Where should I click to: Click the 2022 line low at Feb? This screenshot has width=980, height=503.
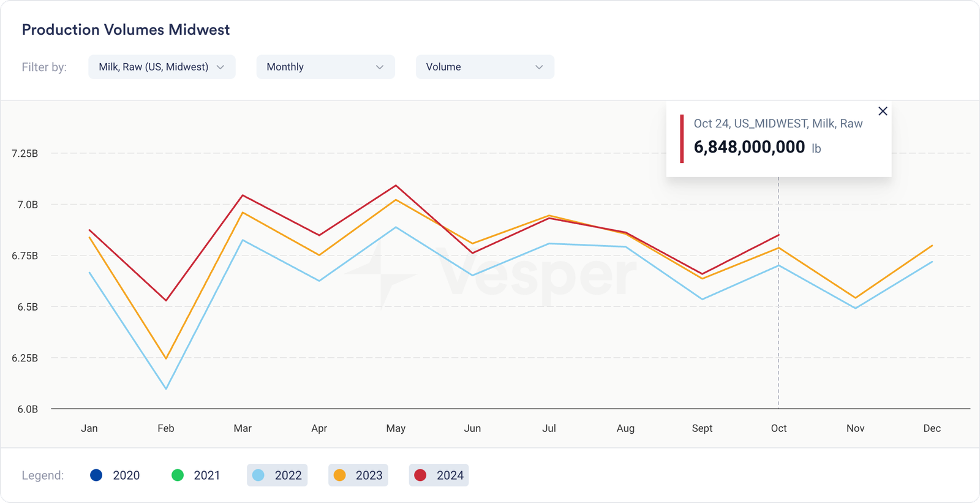click(166, 388)
